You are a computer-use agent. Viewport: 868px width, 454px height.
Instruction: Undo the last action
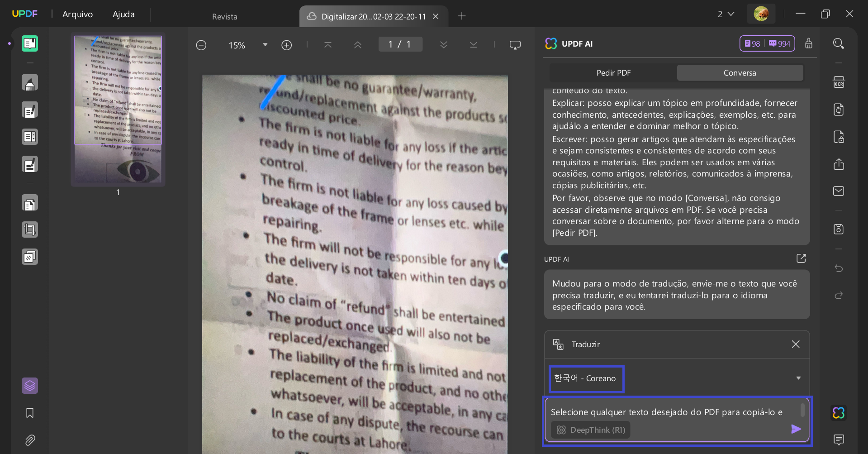839,268
